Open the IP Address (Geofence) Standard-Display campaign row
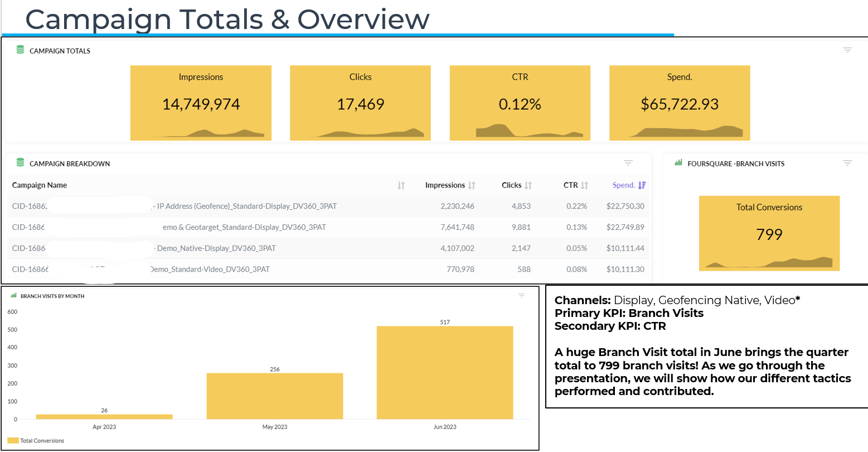Viewport: 868px width, 452px height. click(x=328, y=206)
